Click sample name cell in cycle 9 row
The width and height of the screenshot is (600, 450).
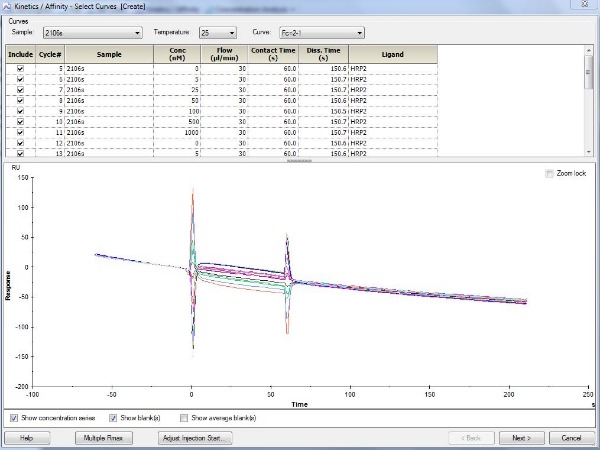pos(109,111)
